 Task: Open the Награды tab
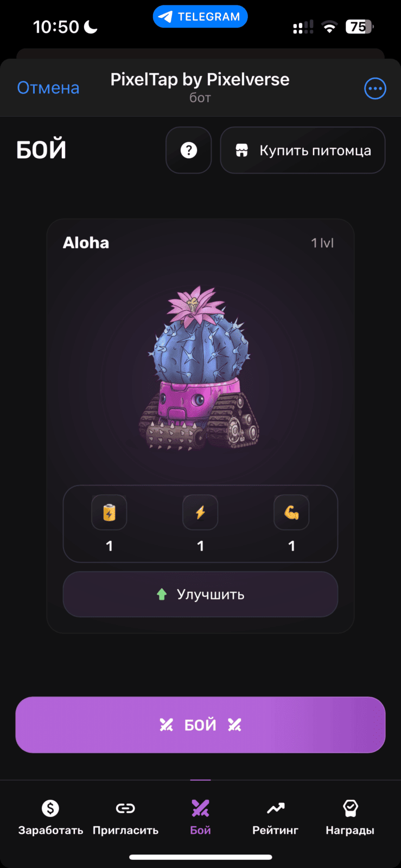click(x=350, y=818)
